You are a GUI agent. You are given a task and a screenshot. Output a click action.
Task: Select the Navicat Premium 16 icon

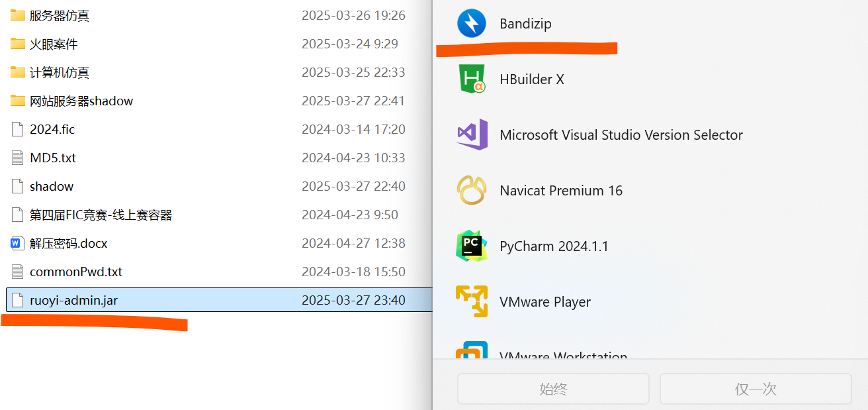(472, 190)
